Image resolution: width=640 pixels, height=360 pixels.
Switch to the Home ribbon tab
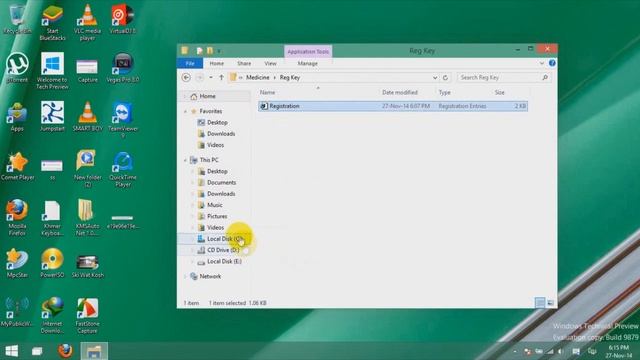click(216, 63)
